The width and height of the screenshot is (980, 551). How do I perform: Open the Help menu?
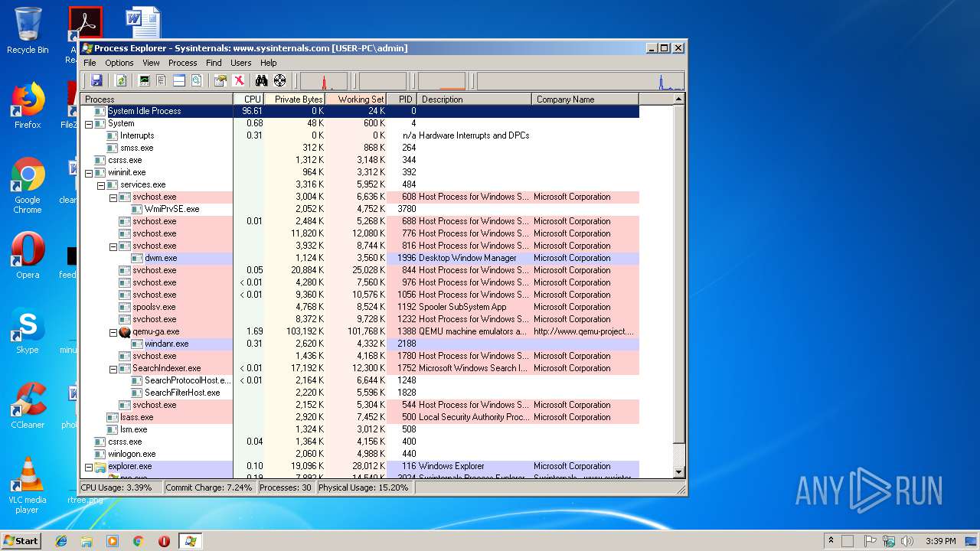coord(269,63)
